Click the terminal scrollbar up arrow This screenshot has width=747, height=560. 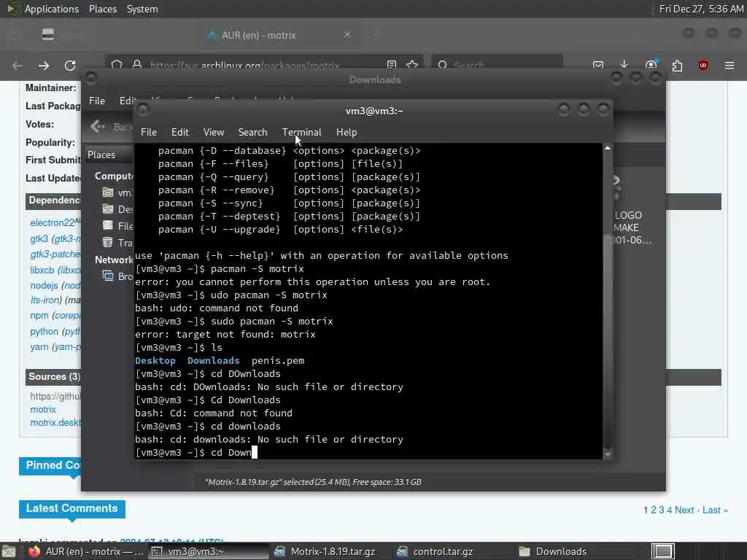(608, 148)
